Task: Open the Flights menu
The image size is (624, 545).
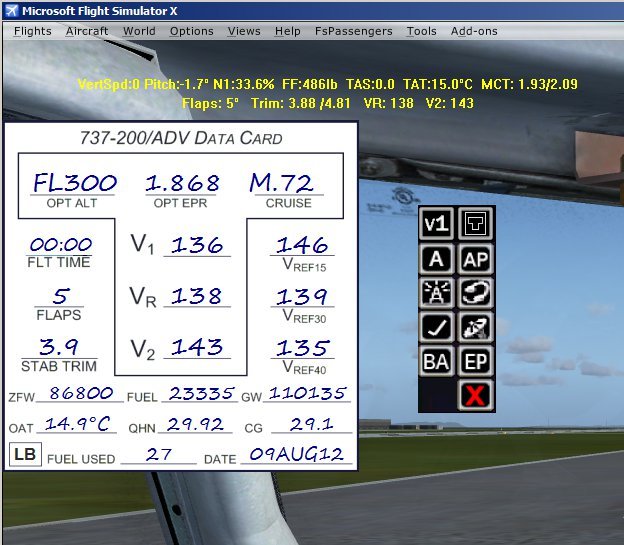Action: (33, 31)
